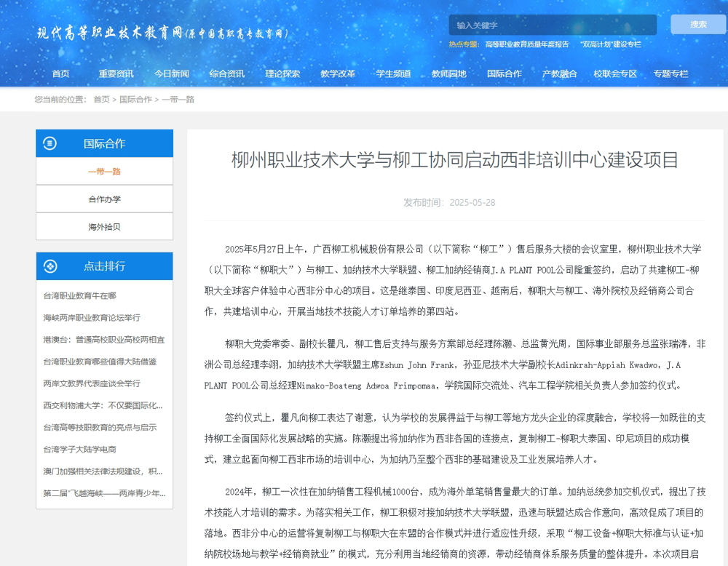Open the 理论探索 menu item
This screenshot has height=566, width=728.
[x=282, y=73]
